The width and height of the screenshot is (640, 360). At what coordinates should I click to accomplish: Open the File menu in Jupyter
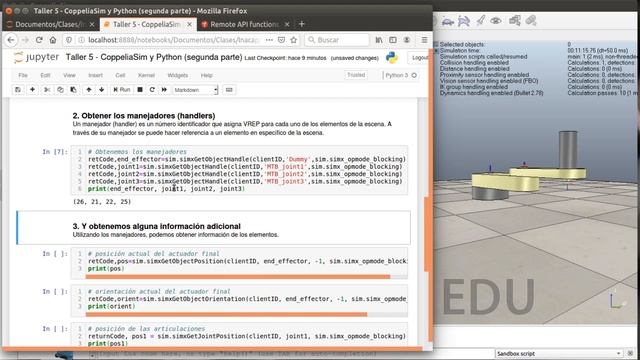click(23, 75)
